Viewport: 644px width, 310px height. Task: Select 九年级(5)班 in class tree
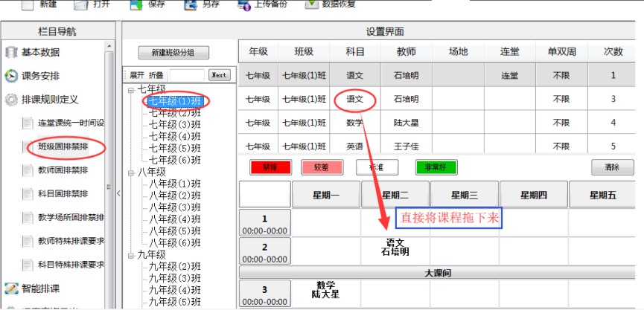pos(174,303)
